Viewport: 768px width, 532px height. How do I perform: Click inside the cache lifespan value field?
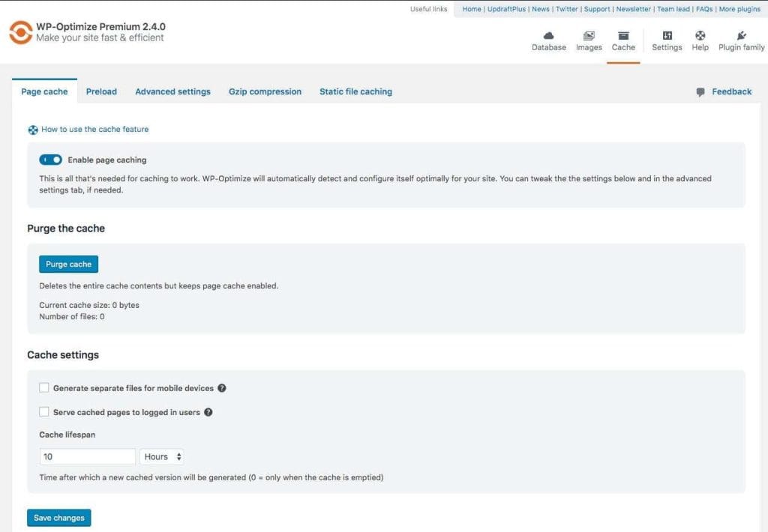tap(86, 456)
